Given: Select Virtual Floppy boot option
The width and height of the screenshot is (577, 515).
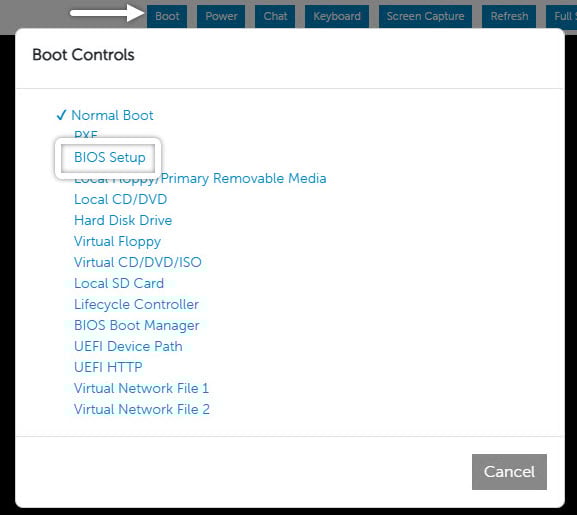Looking at the screenshot, I should [117, 241].
